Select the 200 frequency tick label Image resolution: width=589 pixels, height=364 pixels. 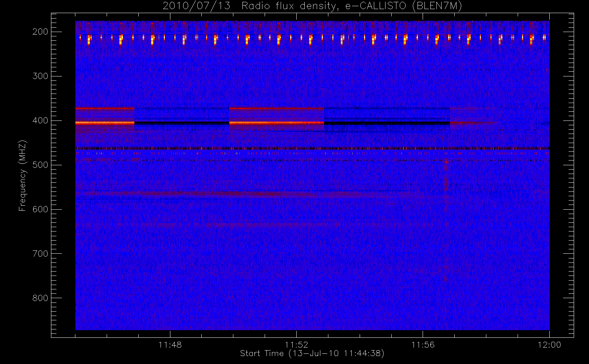click(40, 32)
